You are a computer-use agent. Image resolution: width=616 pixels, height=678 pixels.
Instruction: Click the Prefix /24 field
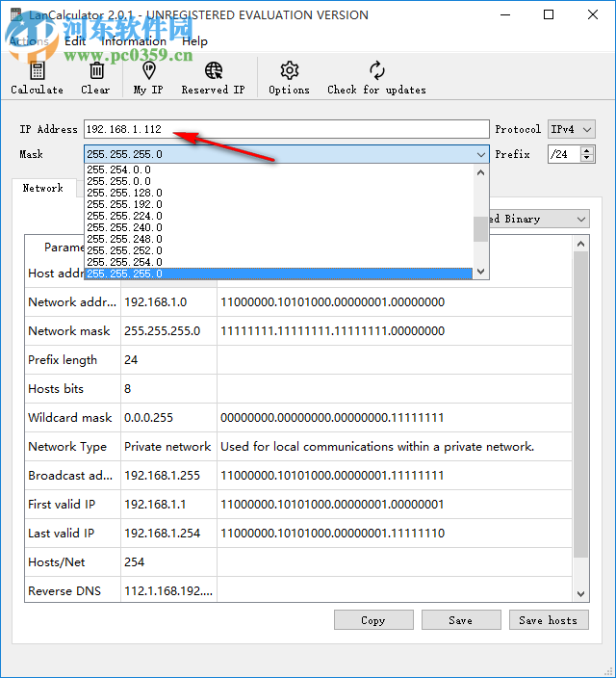564,154
